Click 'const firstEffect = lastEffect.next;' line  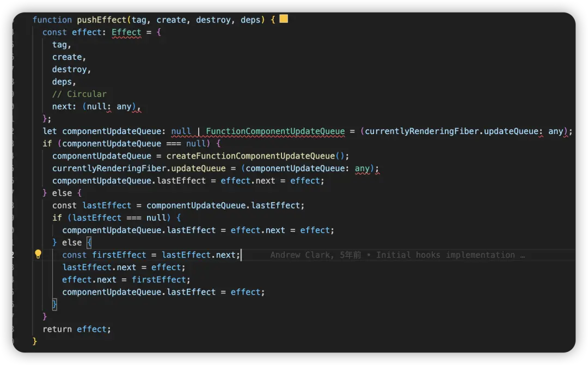click(x=151, y=255)
